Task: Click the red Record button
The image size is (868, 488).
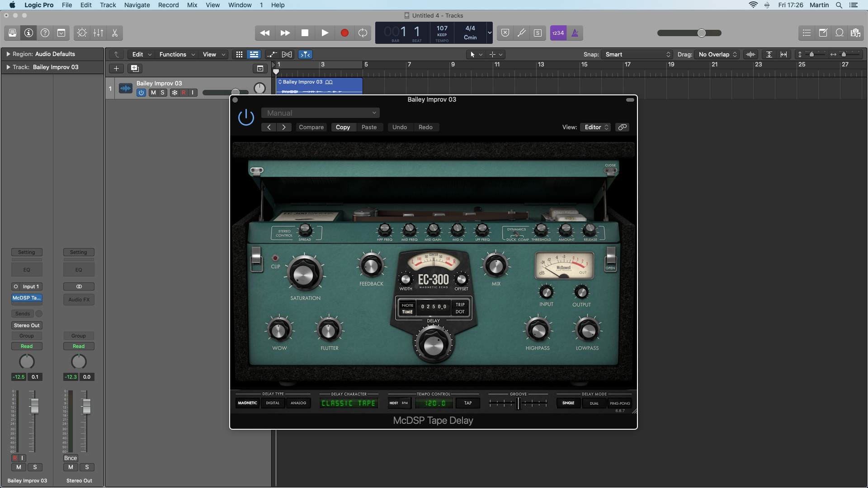Action: point(344,33)
